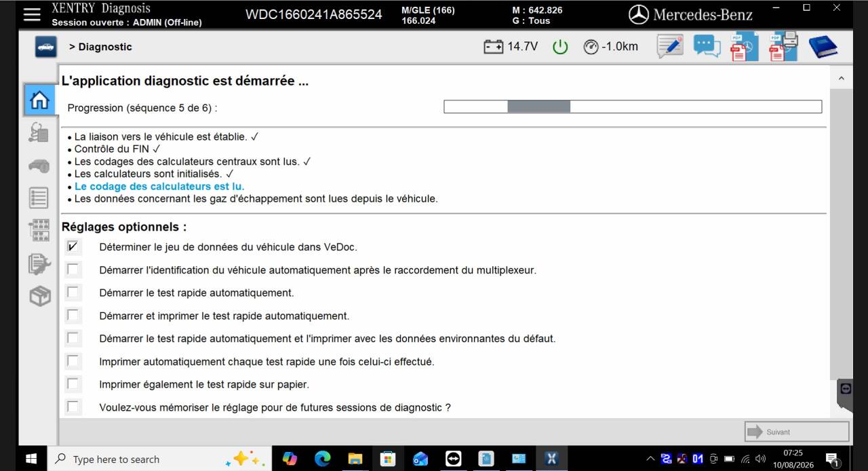The width and height of the screenshot is (868, 471).
Task: Check Imprimer également le test rapide sur papier
Action: 73,384
